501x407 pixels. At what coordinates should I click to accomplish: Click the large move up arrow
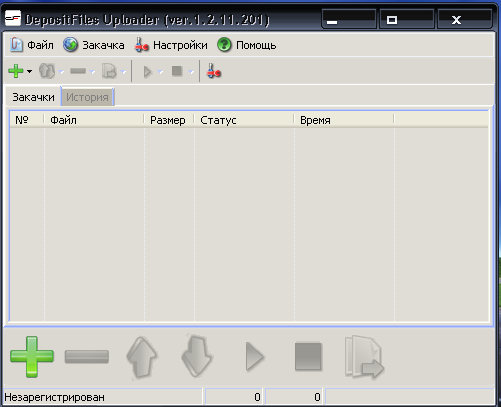[x=142, y=357]
